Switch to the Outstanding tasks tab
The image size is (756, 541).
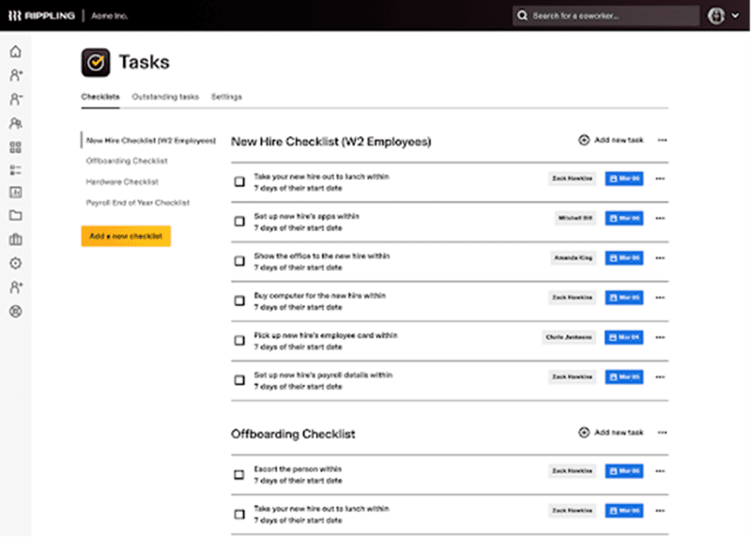[165, 97]
